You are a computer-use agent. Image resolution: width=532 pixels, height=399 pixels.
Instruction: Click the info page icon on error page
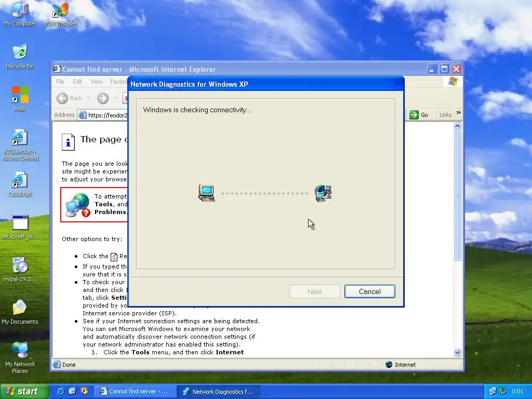(x=68, y=141)
